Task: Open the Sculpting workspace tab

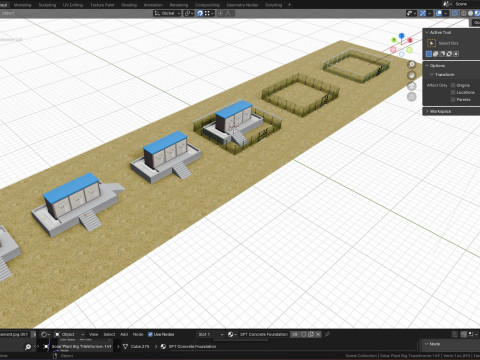Action: (x=47, y=5)
